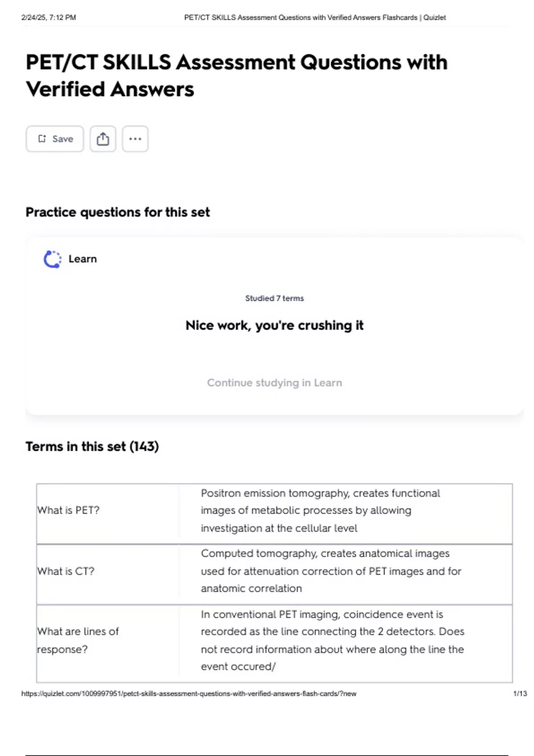Click the "Studied 7 terms" text
Viewport: 534px width, 756px height.
(274, 298)
